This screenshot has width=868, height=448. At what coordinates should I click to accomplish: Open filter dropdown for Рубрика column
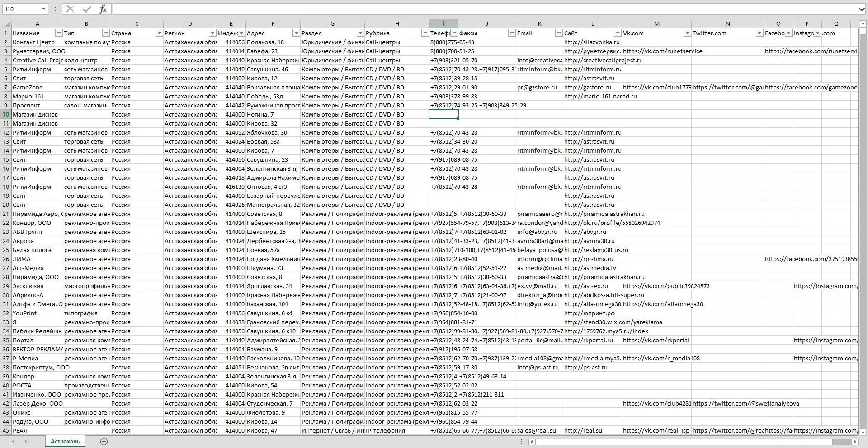tap(425, 33)
